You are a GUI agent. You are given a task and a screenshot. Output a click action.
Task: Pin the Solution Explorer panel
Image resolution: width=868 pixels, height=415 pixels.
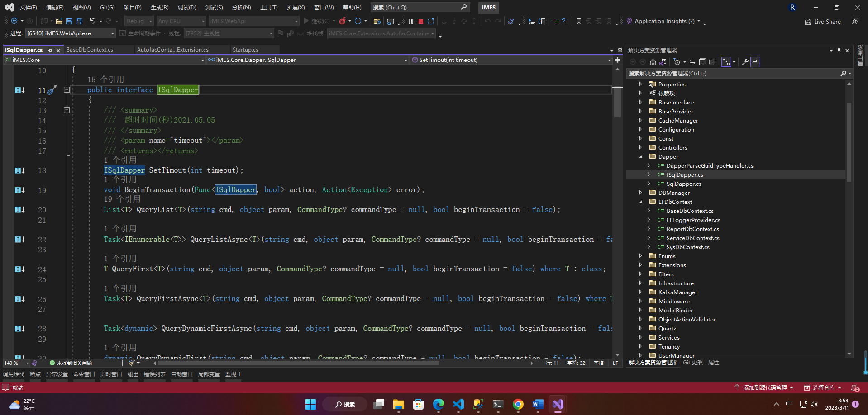coord(839,50)
